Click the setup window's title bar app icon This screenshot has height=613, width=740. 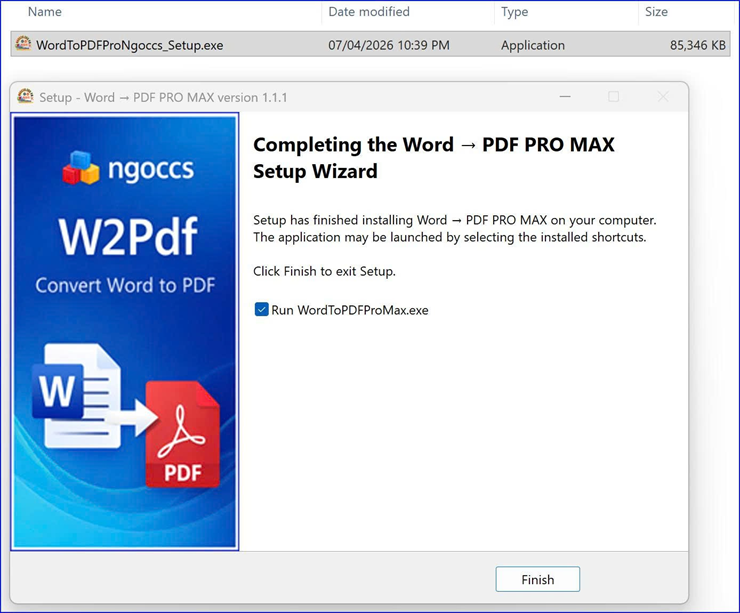pos(25,97)
